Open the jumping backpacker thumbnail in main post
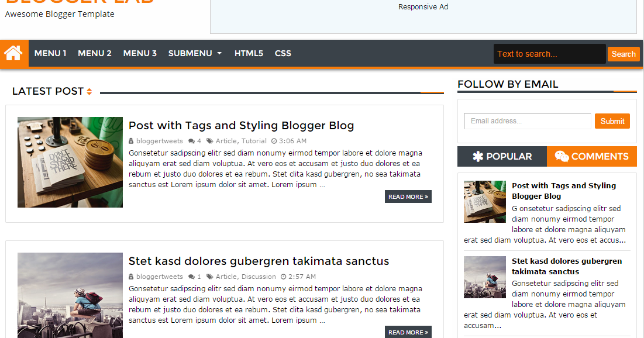This screenshot has width=644, height=338. point(70,295)
